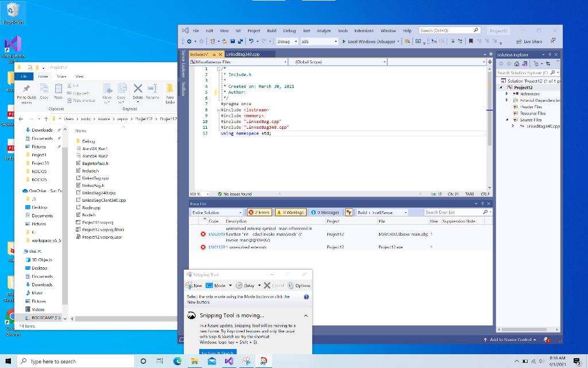588x368 pixels.
Task: Open the Debug configuration dropdown
Action: [287, 41]
